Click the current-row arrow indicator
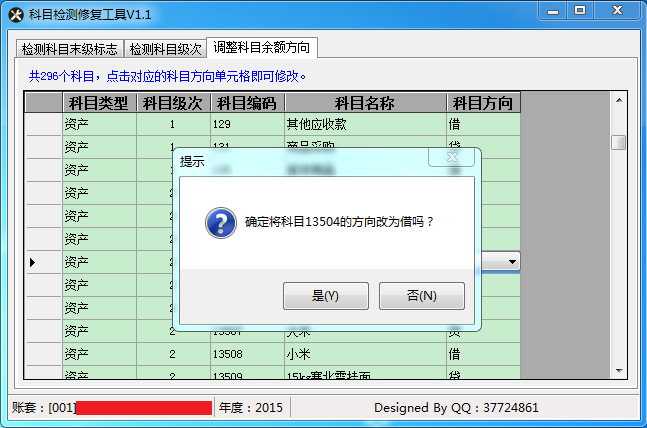 33,262
